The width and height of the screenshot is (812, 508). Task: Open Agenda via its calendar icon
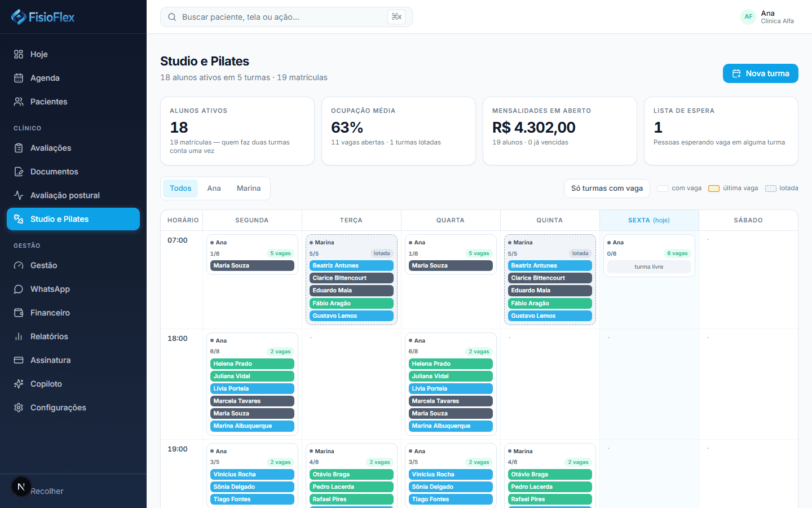pos(19,78)
